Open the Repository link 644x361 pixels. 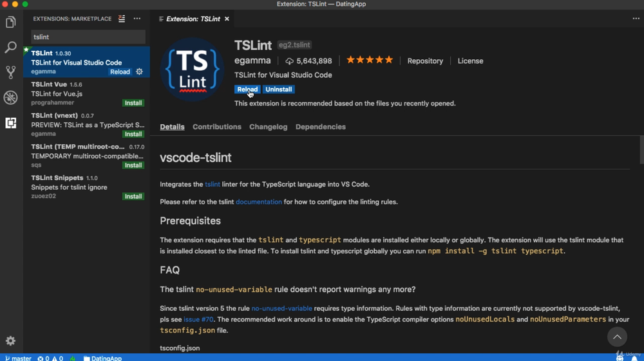425,60
